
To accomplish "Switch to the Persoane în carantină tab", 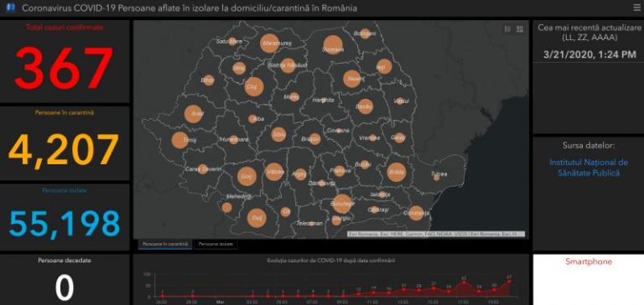I will [165, 244].
